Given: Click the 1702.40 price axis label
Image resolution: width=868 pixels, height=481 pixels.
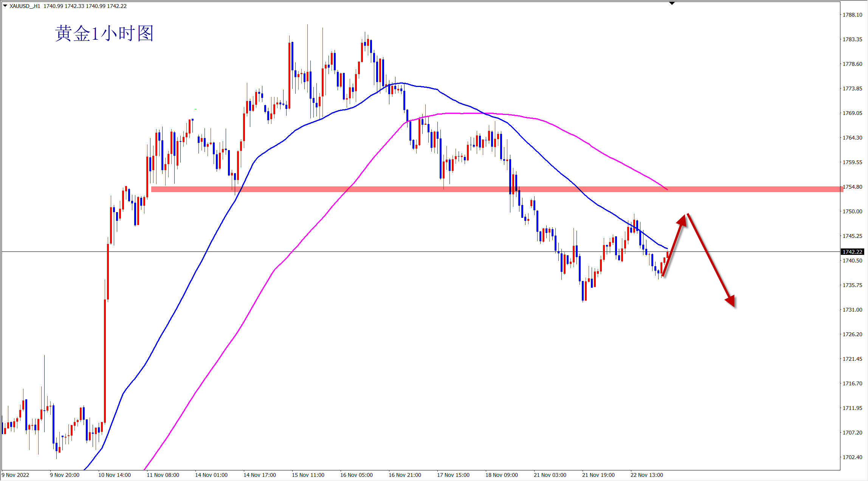Looking at the screenshot, I should (852, 457).
